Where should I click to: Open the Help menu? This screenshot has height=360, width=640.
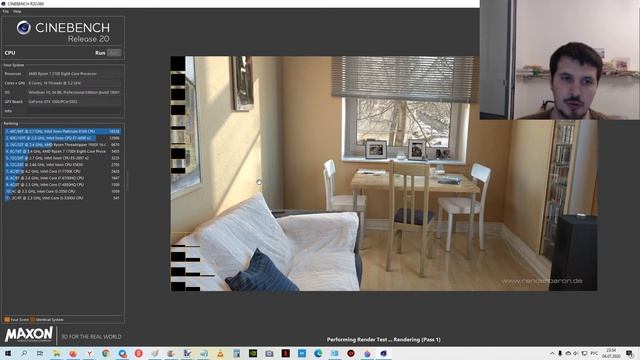pyautogui.click(x=17, y=11)
